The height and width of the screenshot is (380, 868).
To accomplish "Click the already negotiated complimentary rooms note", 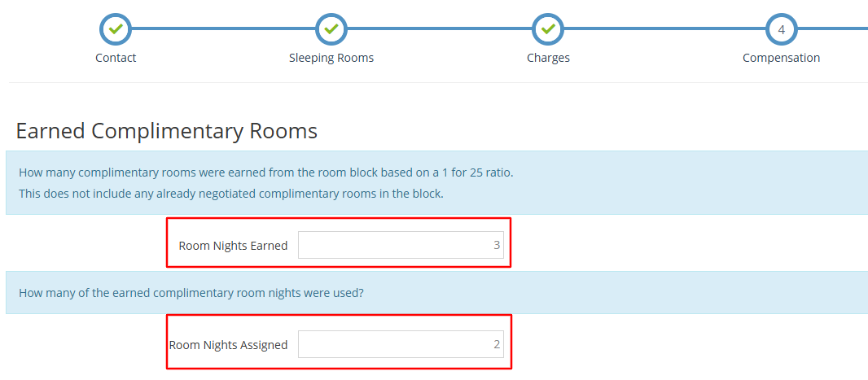I will (230, 194).
